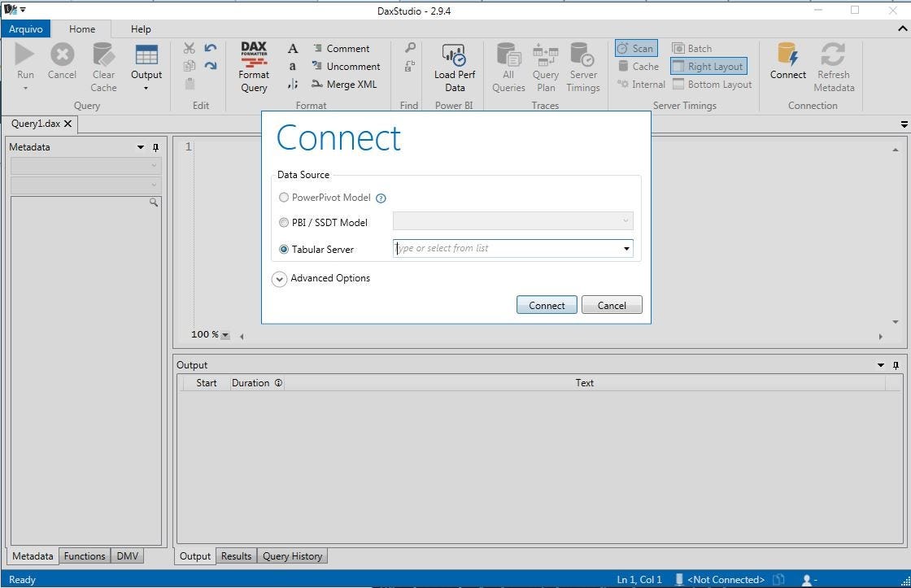Open the PBI / SSDT Model dropdown
Viewport: 911px width, 588px height.
pyautogui.click(x=625, y=220)
